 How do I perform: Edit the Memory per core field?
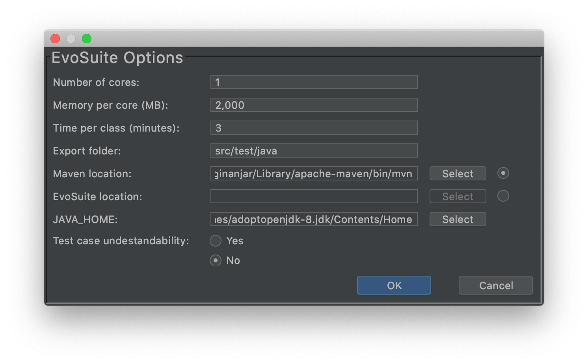[314, 105]
